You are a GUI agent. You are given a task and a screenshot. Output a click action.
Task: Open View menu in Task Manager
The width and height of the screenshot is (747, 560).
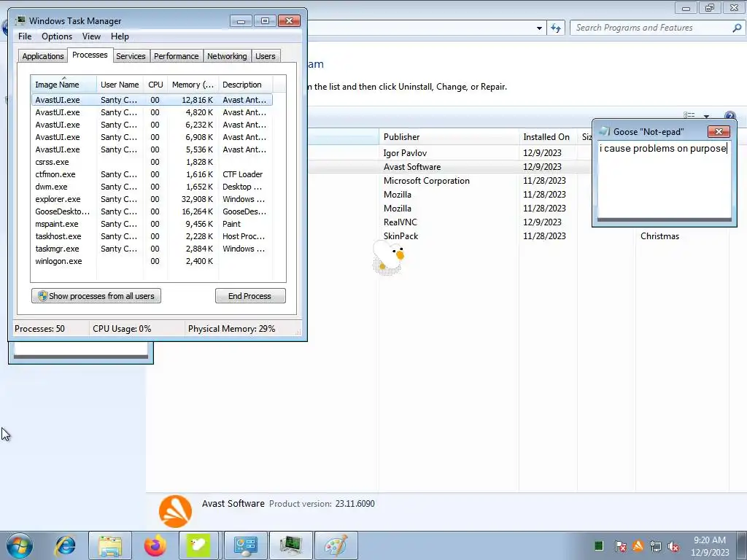tap(91, 36)
